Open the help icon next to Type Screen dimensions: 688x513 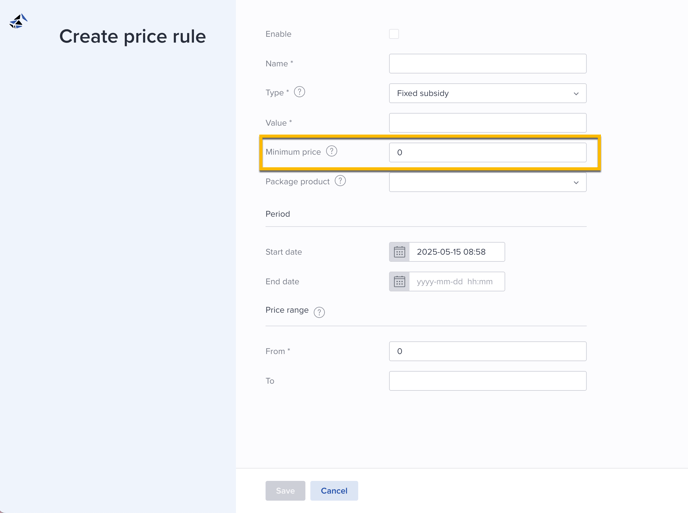coord(299,92)
